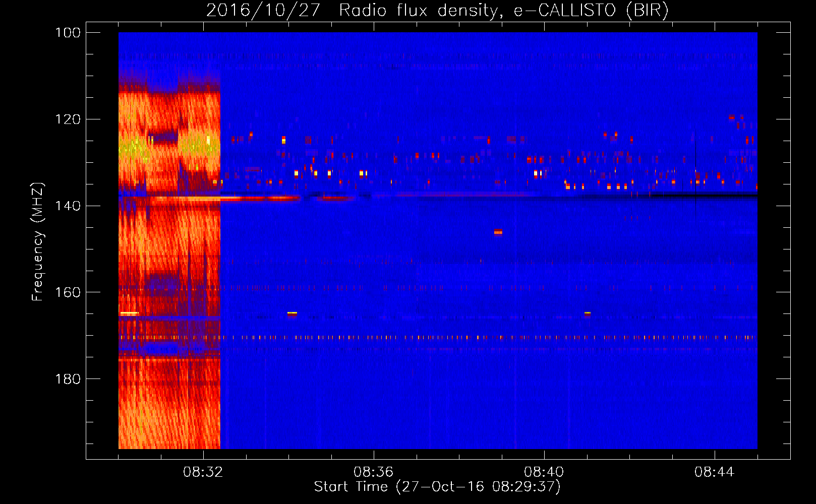Click the 180 frequency tick label
Image resolution: width=816 pixels, height=504 pixels.
[x=68, y=379]
